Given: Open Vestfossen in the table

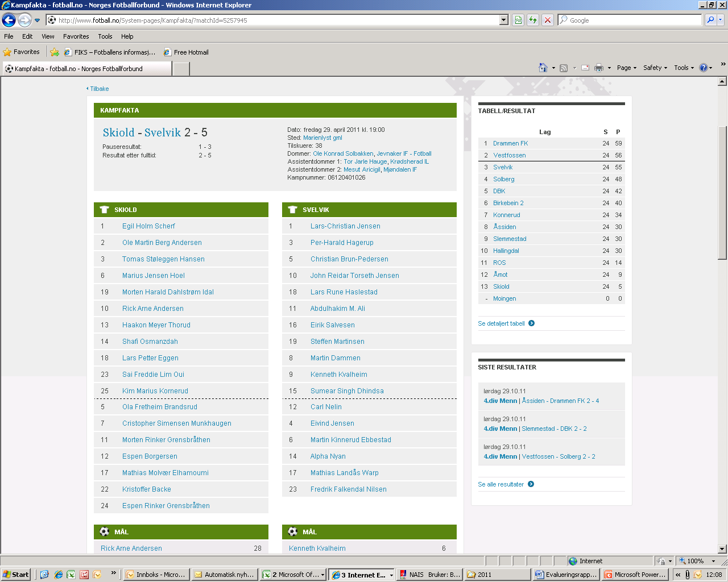Looking at the screenshot, I should click(510, 155).
